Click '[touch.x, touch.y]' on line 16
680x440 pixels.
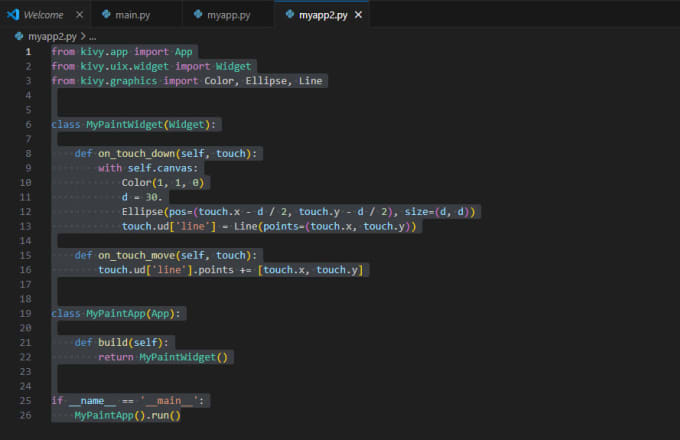click(x=311, y=270)
